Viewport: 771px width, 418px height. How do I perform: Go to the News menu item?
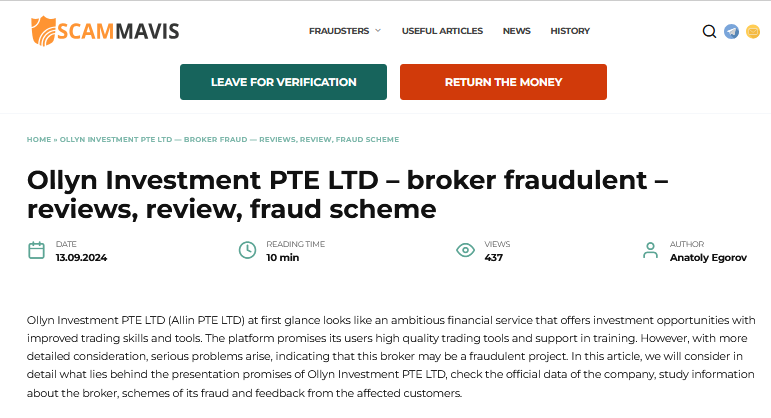(516, 31)
